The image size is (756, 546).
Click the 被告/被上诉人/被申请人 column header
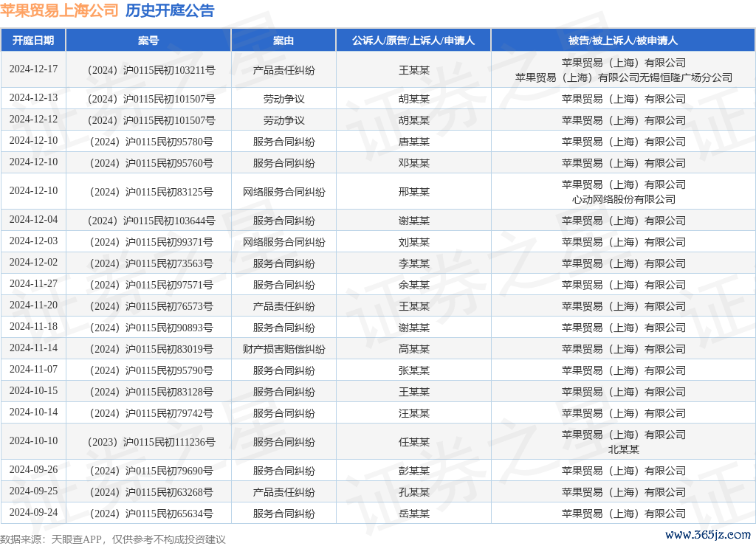[x=623, y=41]
